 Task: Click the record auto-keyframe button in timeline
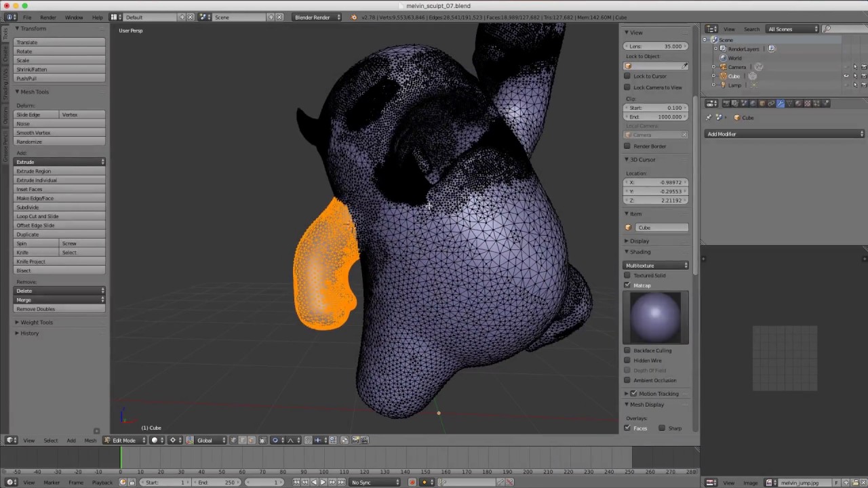[x=412, y=482]
